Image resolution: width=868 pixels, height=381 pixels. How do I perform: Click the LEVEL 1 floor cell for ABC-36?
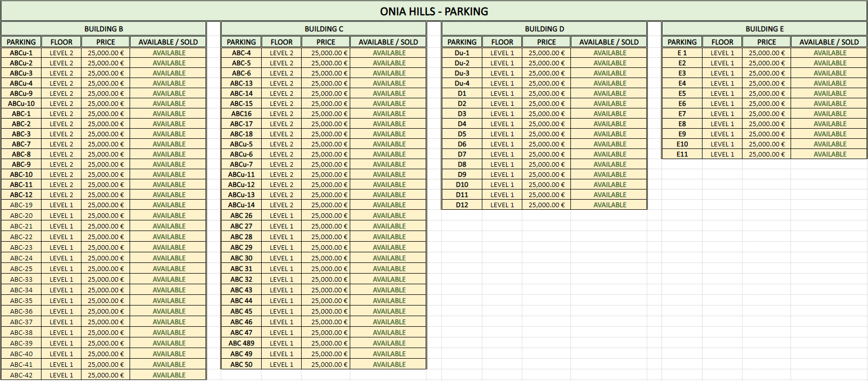(x=61, y=311)
